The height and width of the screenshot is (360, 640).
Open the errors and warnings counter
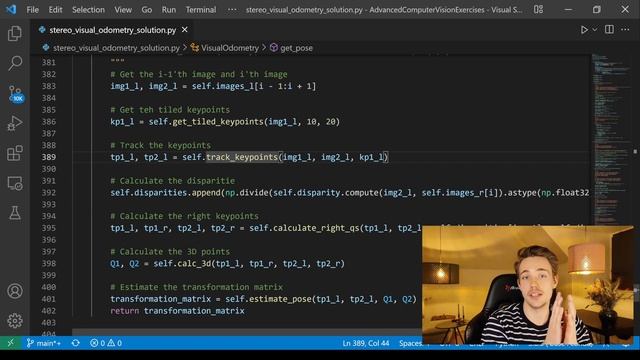106,343
